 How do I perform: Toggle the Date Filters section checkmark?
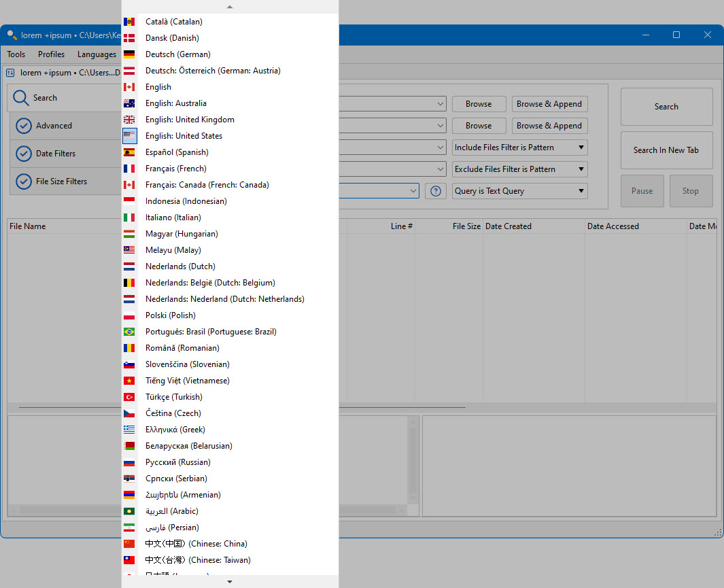[24, 154]
